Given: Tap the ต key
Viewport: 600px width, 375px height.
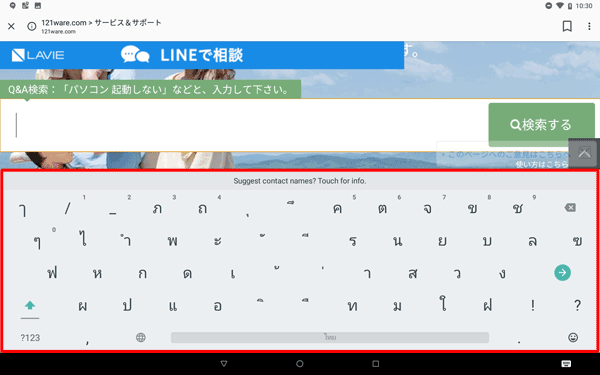Looking at the screenshot, I should 382,208.
